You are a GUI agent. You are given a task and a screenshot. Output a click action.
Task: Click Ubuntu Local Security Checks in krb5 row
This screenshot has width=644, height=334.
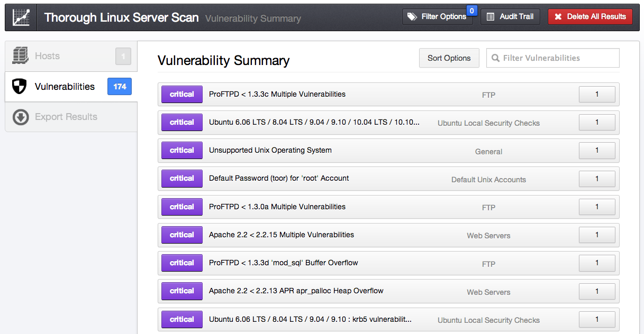[488, 320]
